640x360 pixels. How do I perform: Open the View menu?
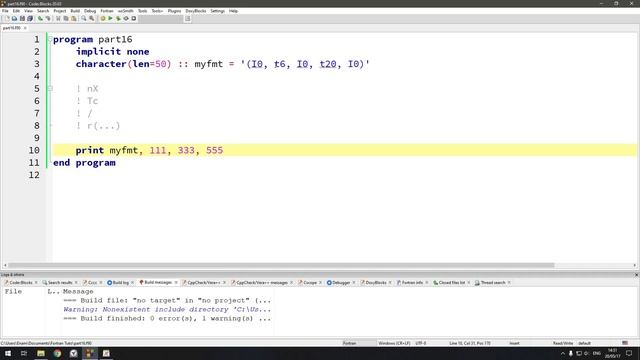[28, 11]
